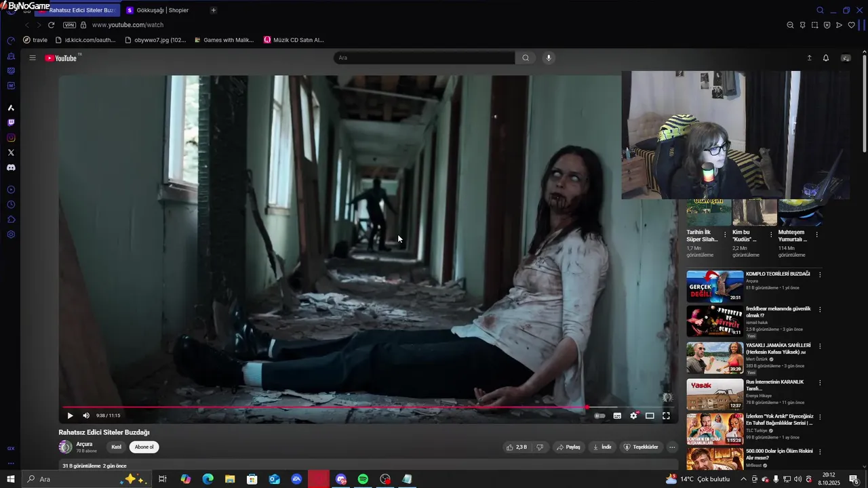Join the channel with Katıl
This screenshot has width=868, height=488.
pyautogui.click(x=116, y=447)
